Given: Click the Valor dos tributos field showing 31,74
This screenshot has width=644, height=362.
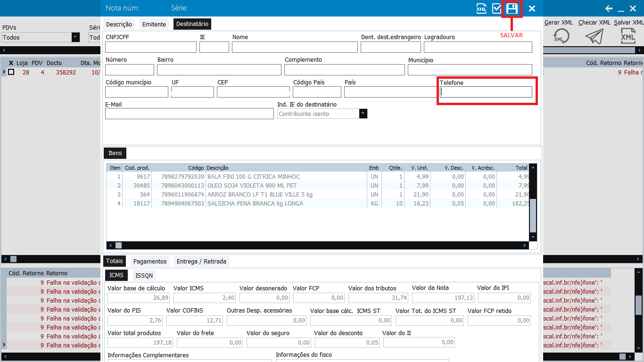Looking at the screenshot, I should [x=379, y=298].
